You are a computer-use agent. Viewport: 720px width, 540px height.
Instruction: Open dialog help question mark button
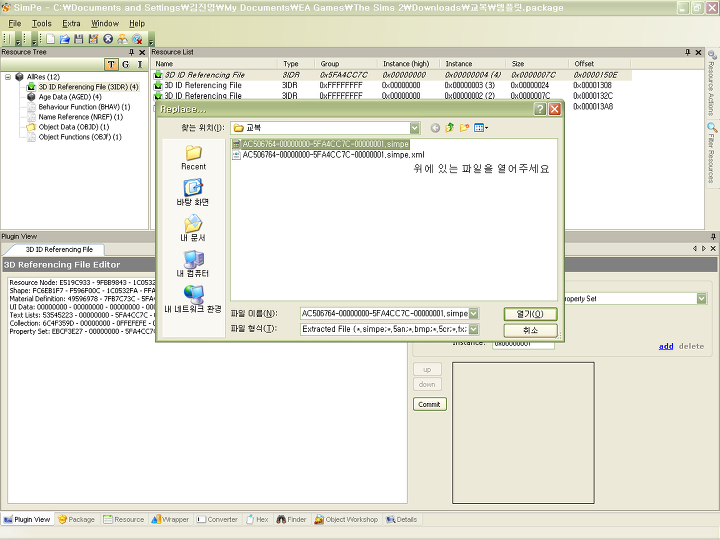540,108
